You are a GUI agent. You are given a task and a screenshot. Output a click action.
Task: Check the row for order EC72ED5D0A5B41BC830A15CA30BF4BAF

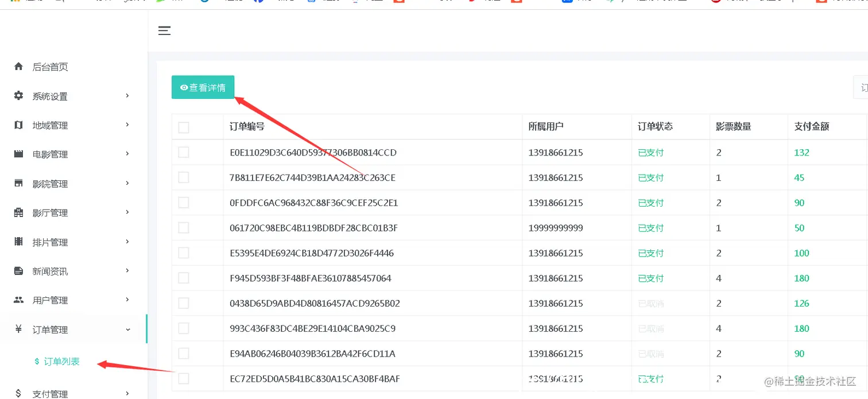pyautogui.click(x=184, y=378)
